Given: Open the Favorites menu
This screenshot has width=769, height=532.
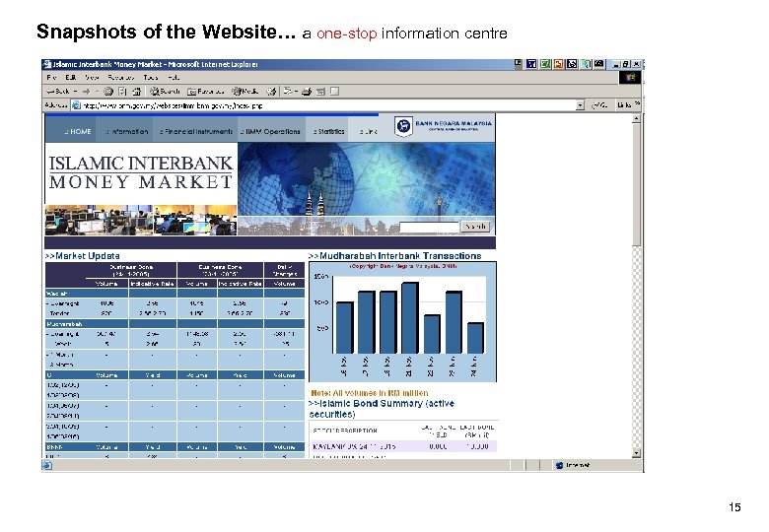Looking at the screenshot, I should [x=121, y=78].
